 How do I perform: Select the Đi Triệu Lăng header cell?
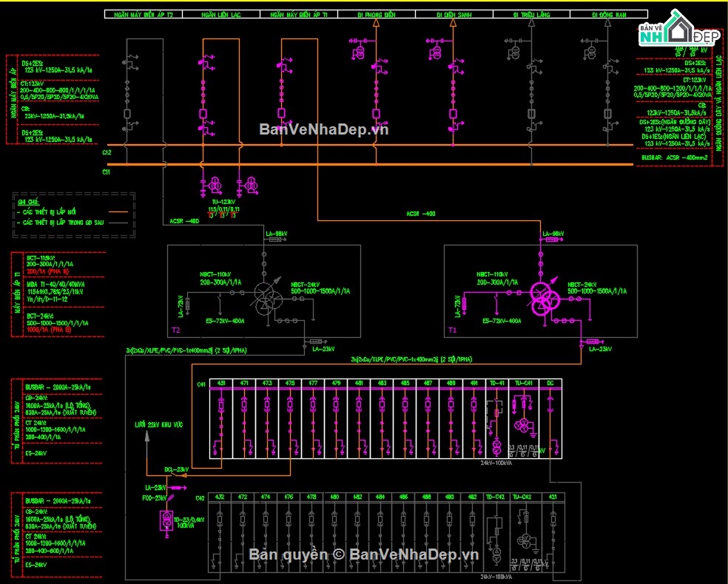click(530, 14)
